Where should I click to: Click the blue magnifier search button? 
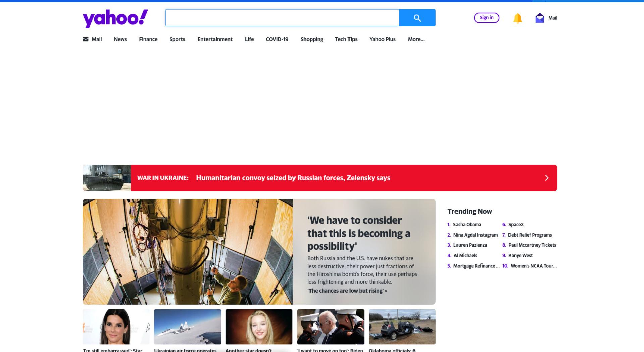pos(417,18)
